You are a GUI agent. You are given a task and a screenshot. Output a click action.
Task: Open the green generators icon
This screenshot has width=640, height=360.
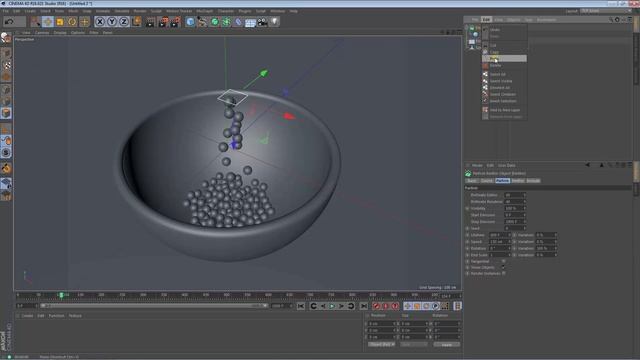214,21
